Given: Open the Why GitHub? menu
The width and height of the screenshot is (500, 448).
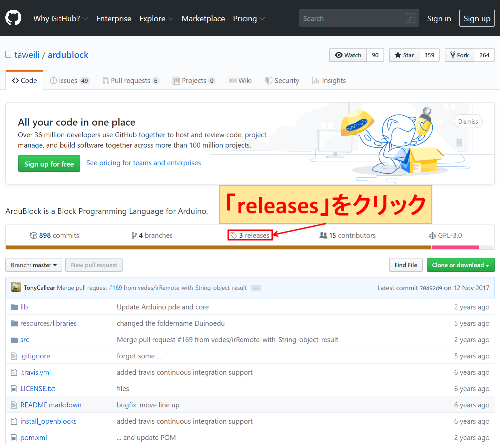Looking at the screenshot, I should point(60,19).
